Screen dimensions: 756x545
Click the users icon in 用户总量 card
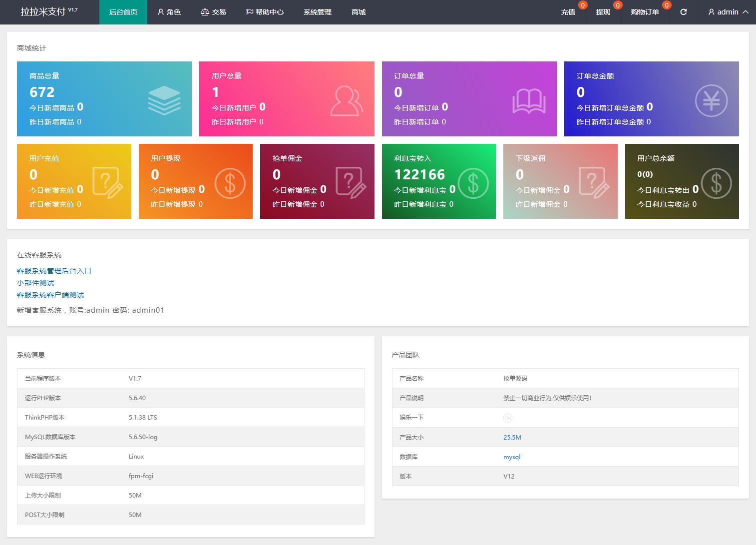(x=346, y=101)
